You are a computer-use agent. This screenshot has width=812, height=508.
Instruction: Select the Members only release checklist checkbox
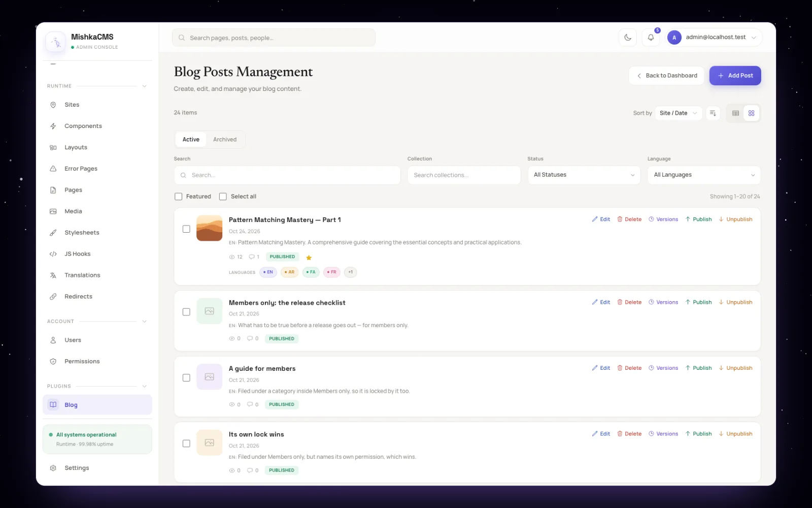186,312
